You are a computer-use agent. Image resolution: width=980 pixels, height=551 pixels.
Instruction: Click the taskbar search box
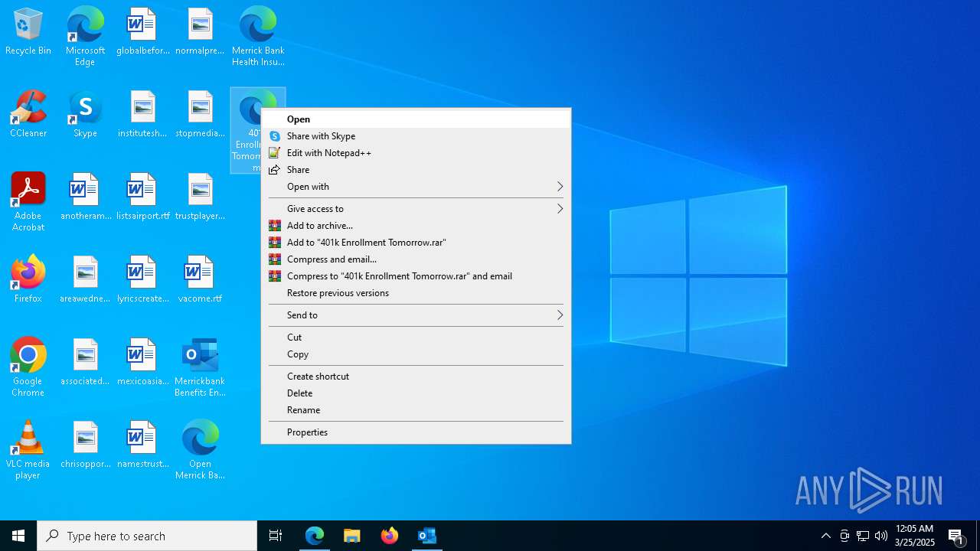tap(147, 536)
